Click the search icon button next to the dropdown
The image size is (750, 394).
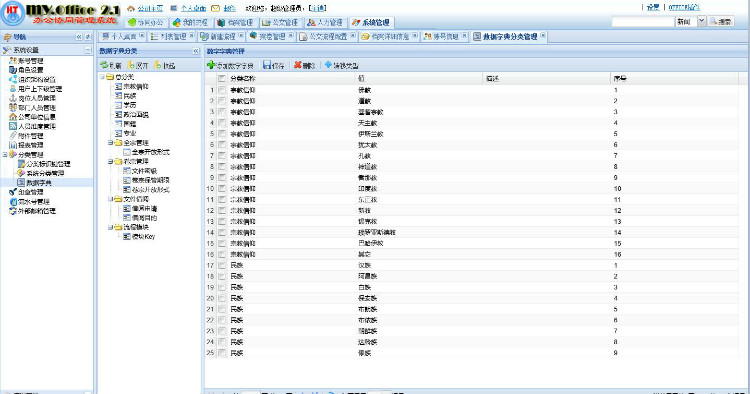point(721,22)
